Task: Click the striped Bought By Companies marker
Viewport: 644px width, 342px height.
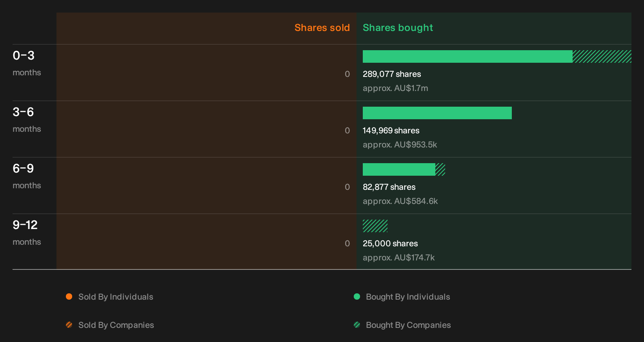Action: [x=357, y=325]
